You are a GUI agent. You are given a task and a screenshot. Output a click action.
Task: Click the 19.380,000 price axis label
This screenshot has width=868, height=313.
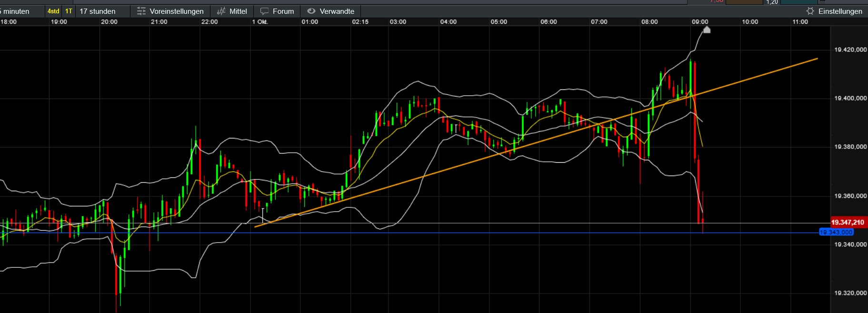[x=850, y=147]
